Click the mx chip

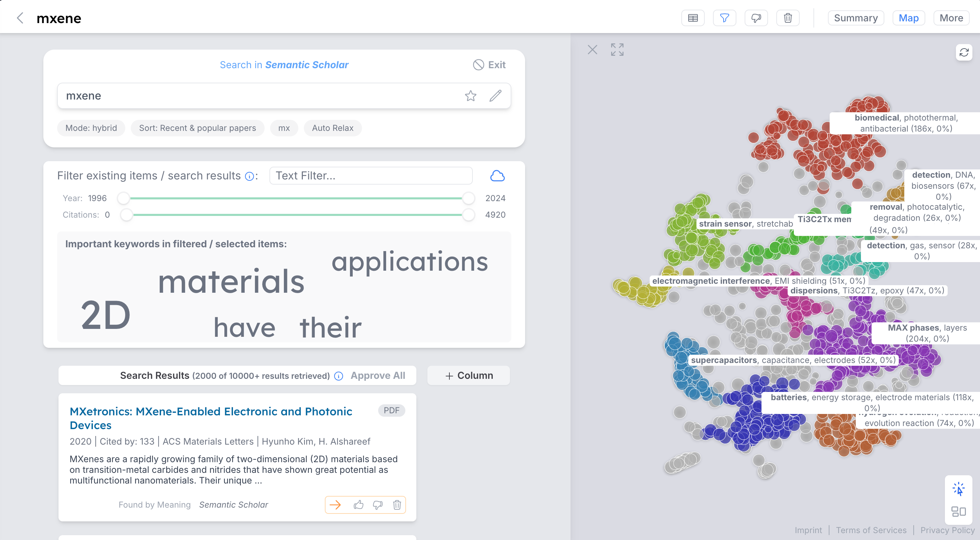(284, 128)
